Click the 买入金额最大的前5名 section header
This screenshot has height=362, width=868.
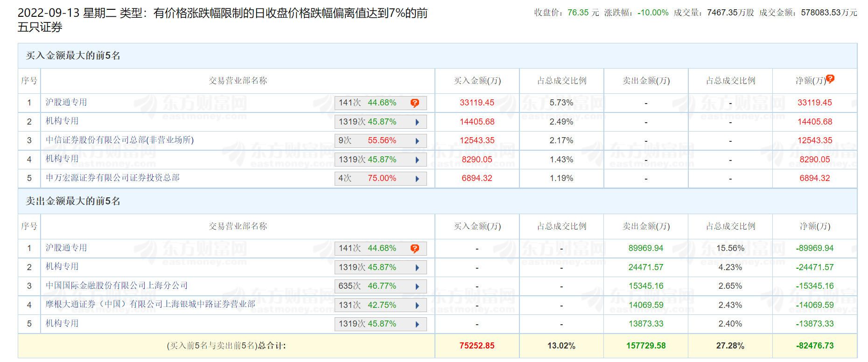click(x=73, y=56)
